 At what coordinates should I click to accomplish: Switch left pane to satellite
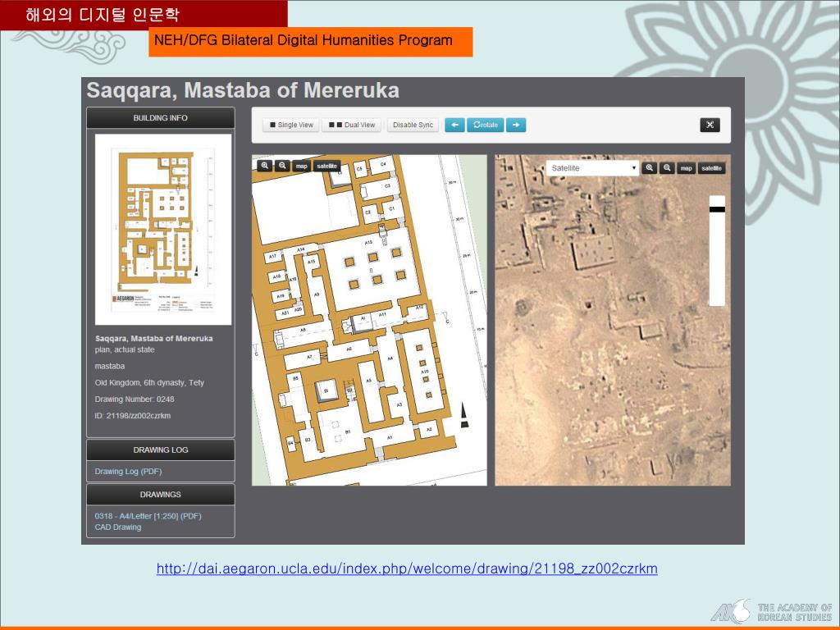coord(326,166)
